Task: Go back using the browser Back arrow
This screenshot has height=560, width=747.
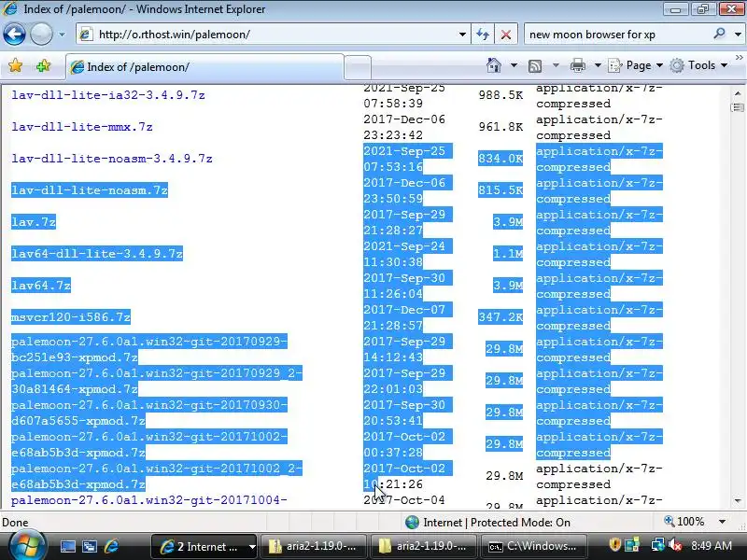Action: pyautogui.click(x=14, y=35)
